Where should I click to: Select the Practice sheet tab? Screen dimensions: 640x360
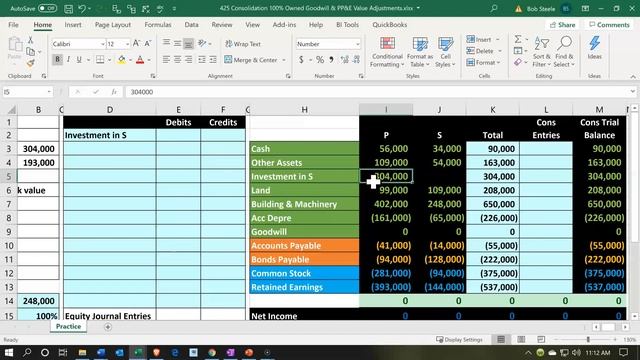pos(68,327)
